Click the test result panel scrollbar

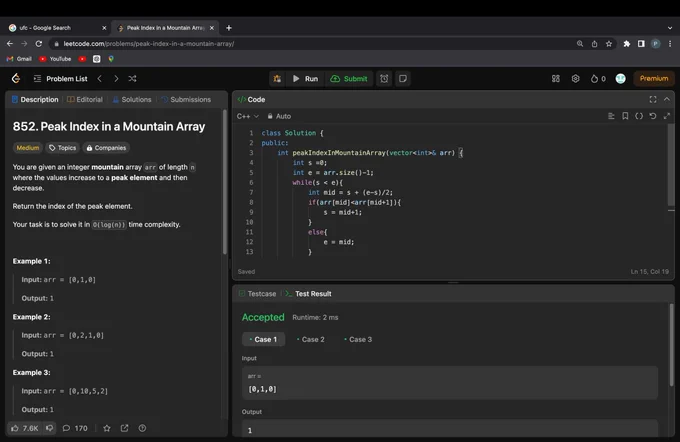click(672, 345)
